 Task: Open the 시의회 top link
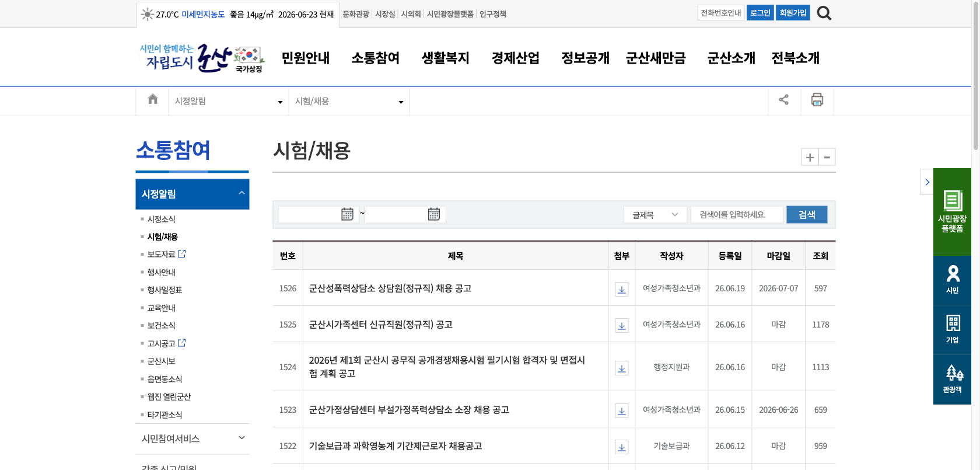pyautogui.click(x=411, y=14)
